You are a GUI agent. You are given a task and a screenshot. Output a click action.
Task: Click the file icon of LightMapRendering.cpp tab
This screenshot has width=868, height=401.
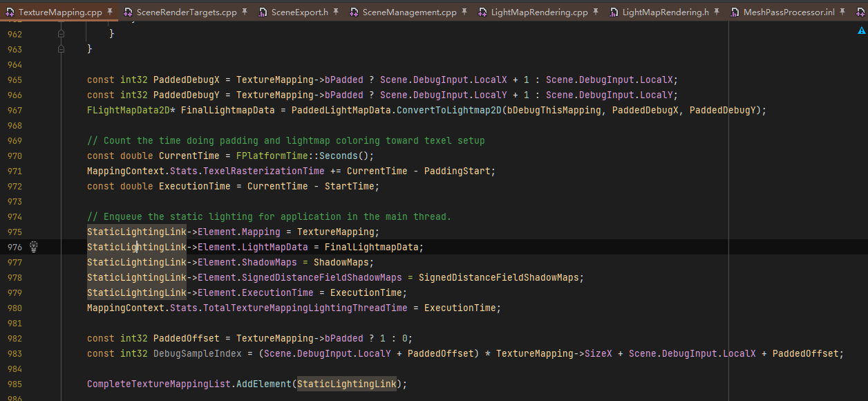click(x=482, y=12)
